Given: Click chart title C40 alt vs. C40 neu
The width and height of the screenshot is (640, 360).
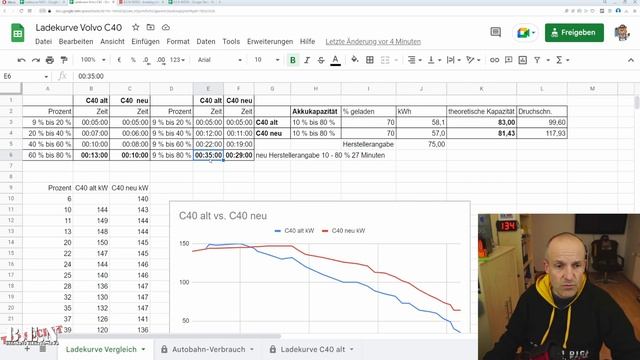Looking at the screenshot, I should 223,216.
